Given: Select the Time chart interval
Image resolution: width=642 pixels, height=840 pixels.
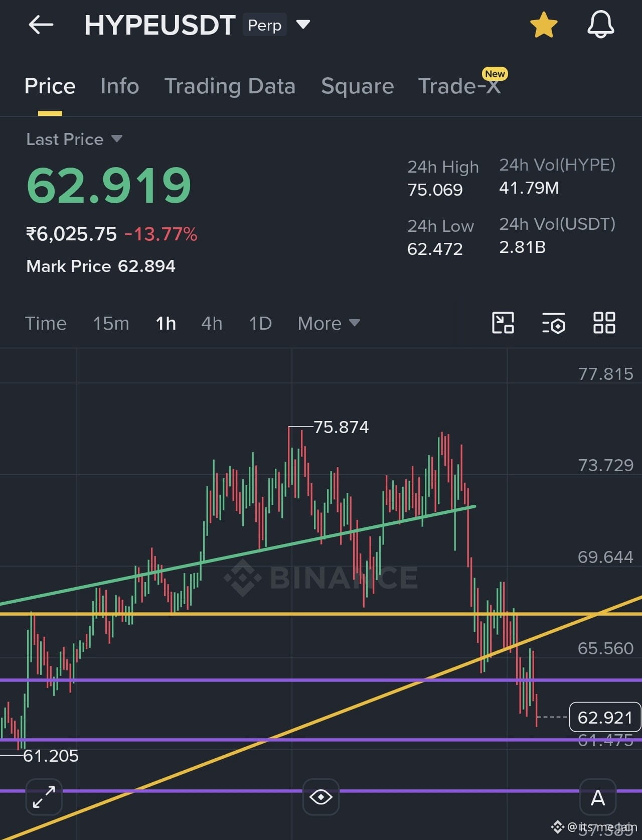Looking at the screenshot, I should point(46,323).
